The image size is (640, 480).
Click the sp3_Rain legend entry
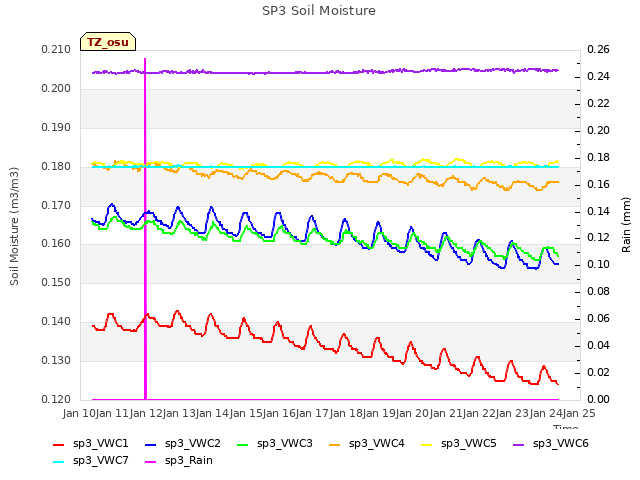click(179, 461)
